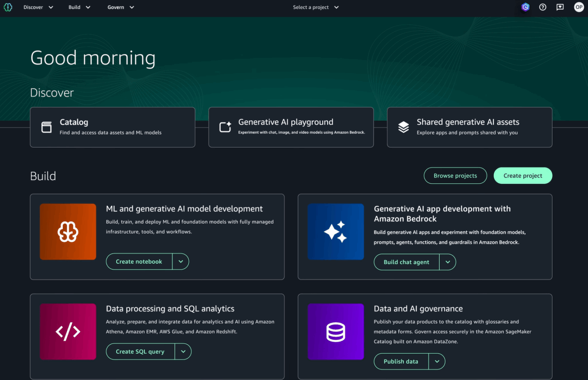Viewport: 588px width, 380px height.
Task: Expand the Publish data dropdown arrow
Action: (437, 362)
